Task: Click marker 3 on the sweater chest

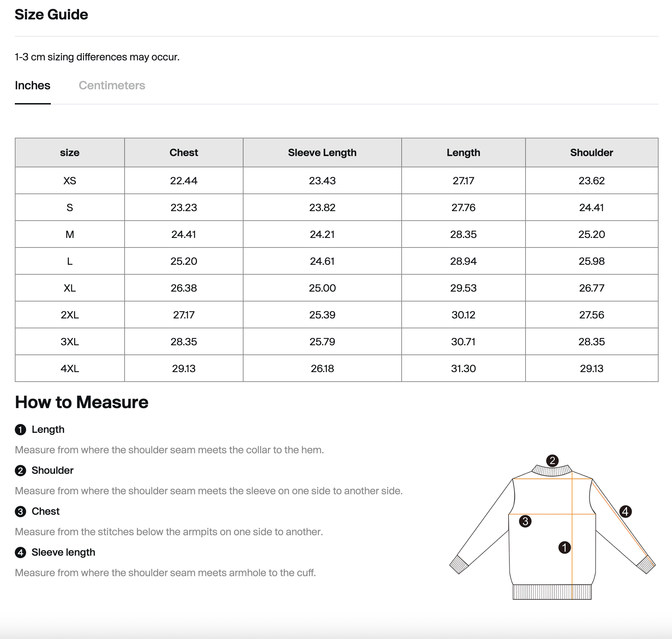Action: 525,521
